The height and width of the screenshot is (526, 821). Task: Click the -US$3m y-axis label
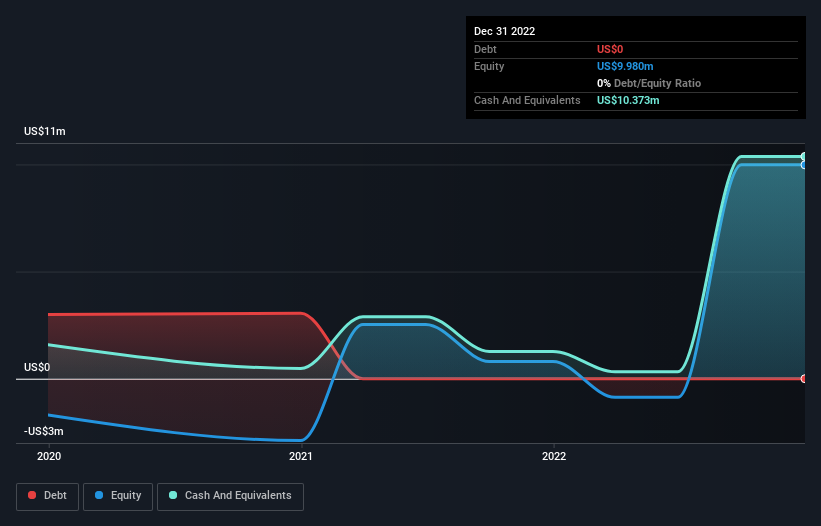pyautogui.click(x=43, y=431)
